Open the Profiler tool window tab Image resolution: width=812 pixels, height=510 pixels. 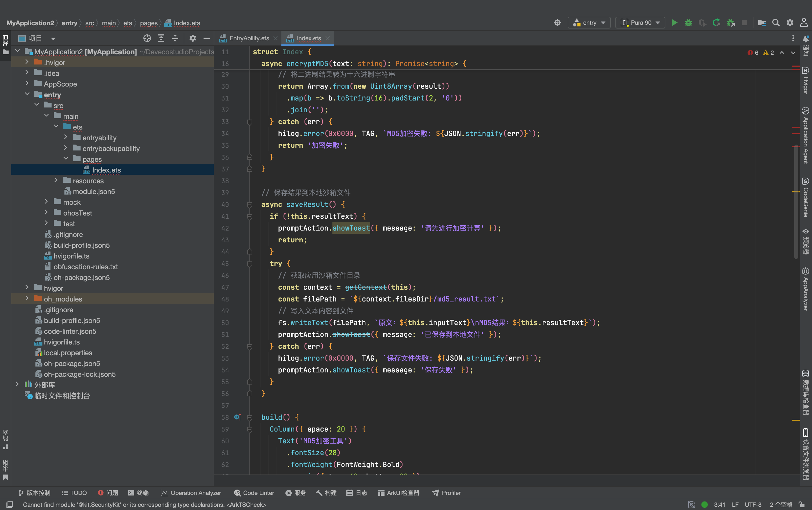[446, 493]
